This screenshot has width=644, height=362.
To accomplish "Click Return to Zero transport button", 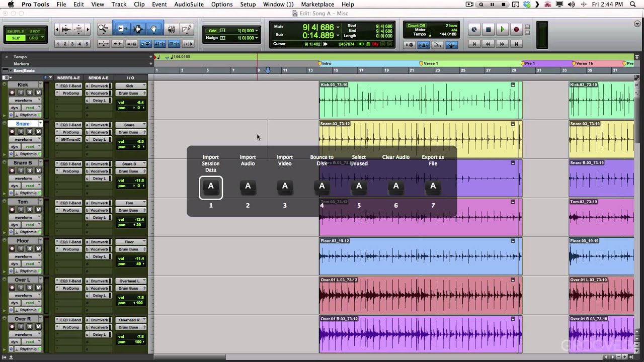I will (x=474, y=44).
